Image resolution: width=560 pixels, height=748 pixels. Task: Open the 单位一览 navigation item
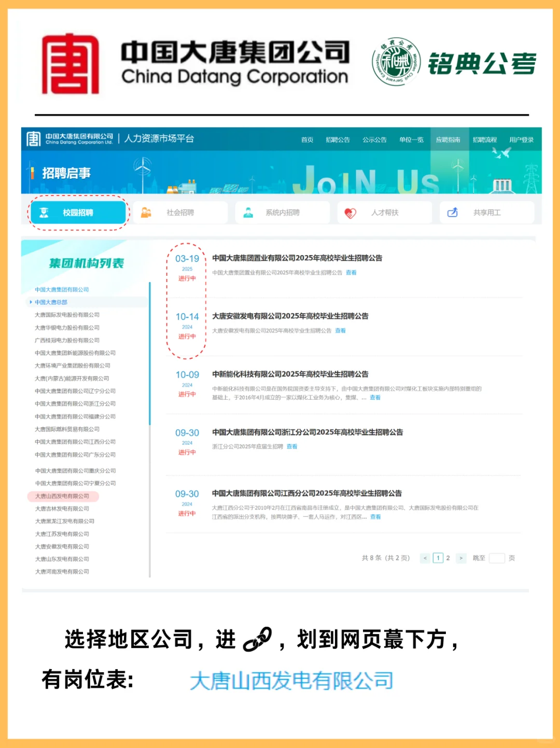coord(412,140)
